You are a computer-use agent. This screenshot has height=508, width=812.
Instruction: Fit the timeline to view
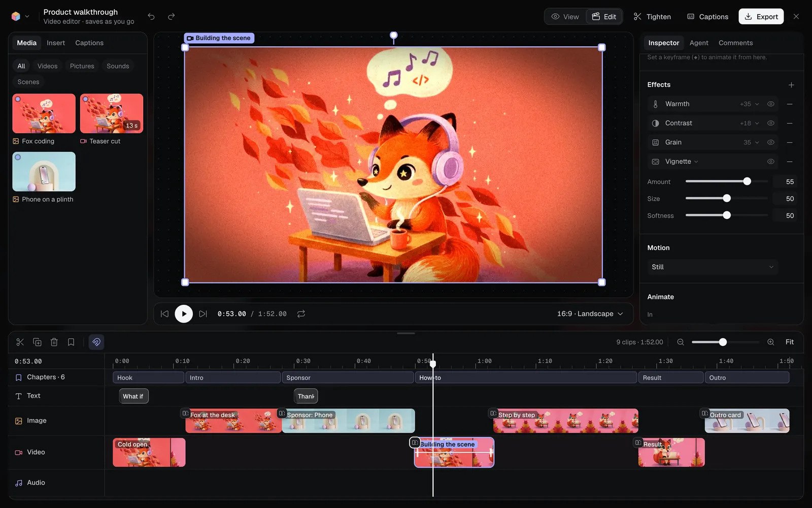point(789,342)
